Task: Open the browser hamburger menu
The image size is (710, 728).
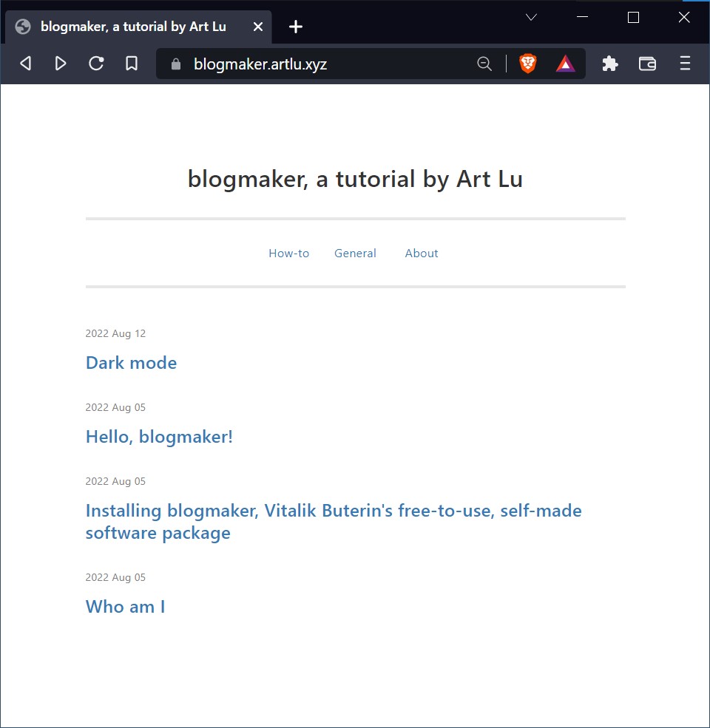Action: coord(685,64)
